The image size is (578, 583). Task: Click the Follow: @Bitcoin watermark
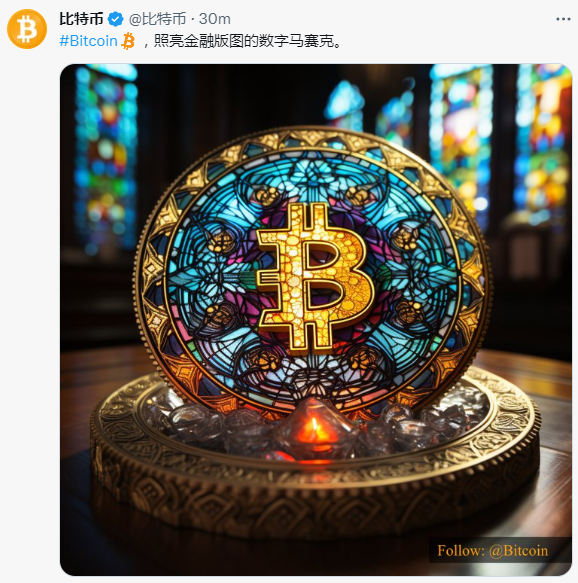pos(493,551)
